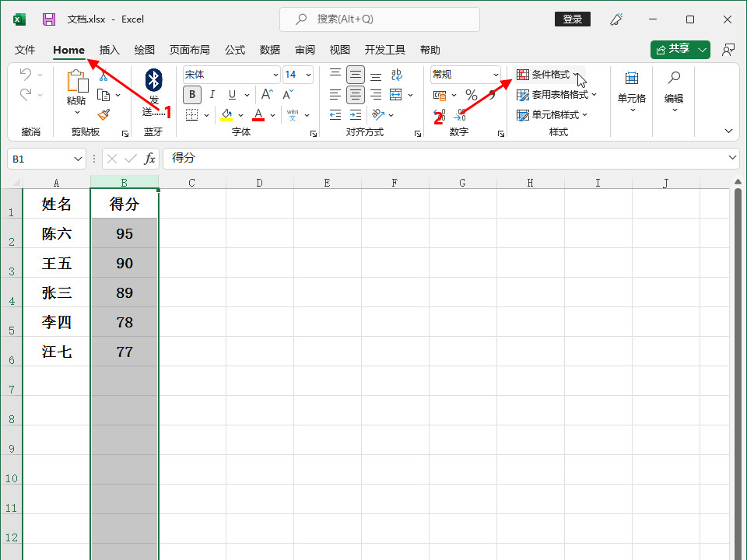The image size is (747, 560).
Task: Click the green 共享 button
Action: (680, 50)
